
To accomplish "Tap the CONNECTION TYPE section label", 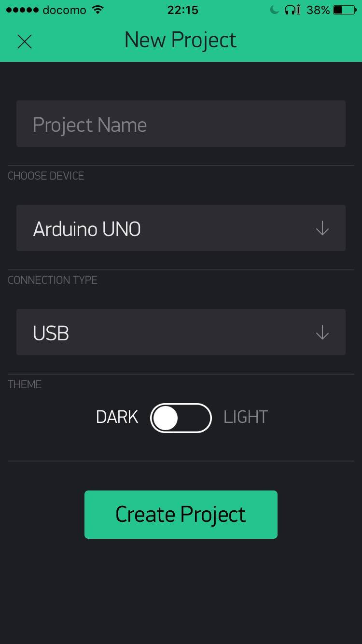I will click(53, 280).
